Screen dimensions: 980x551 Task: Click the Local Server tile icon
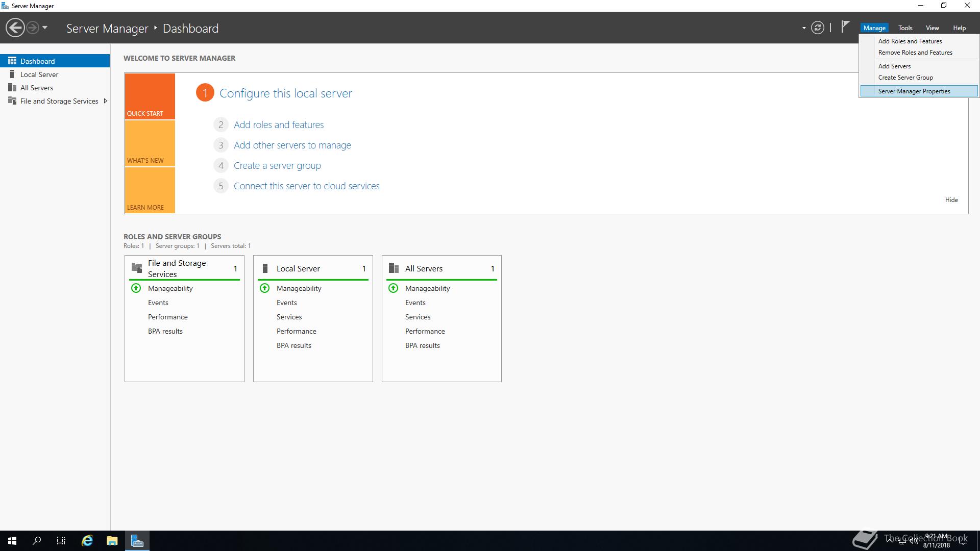[265, 268]
